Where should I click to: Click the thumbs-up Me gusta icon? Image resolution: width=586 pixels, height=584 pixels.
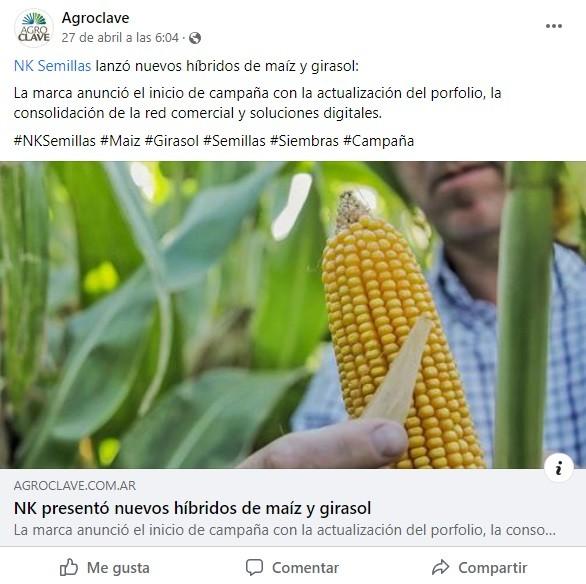[x=69, y=568]
